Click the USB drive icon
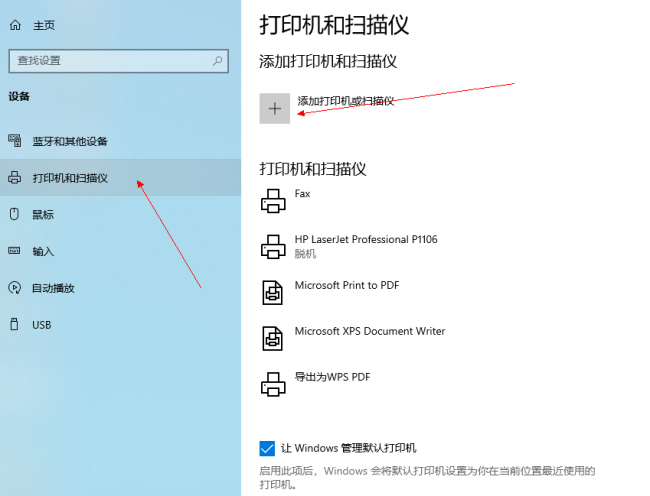This screenshot has height=496, width=650. coord(15,324)
